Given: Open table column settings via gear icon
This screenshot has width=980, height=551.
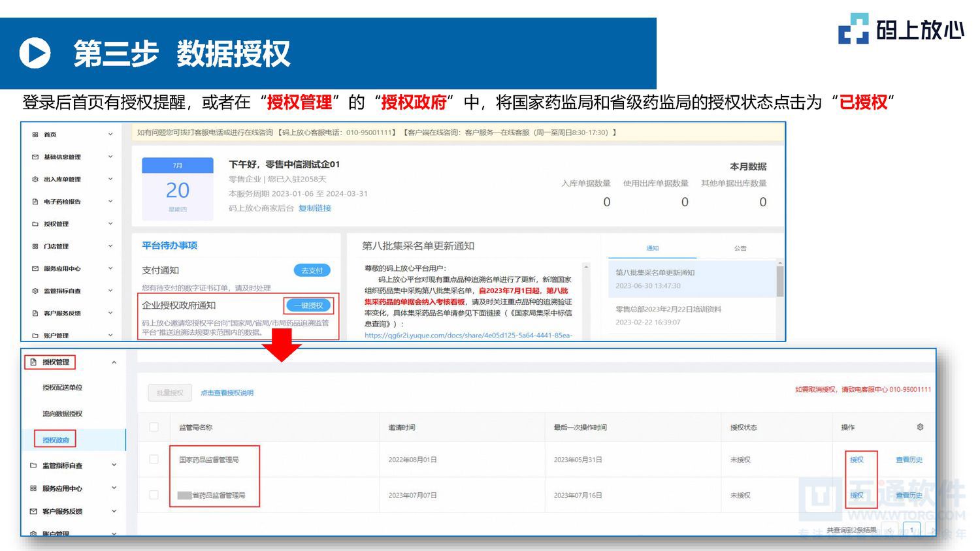Looking at the screenshot, I should click(x=920, y=427).
